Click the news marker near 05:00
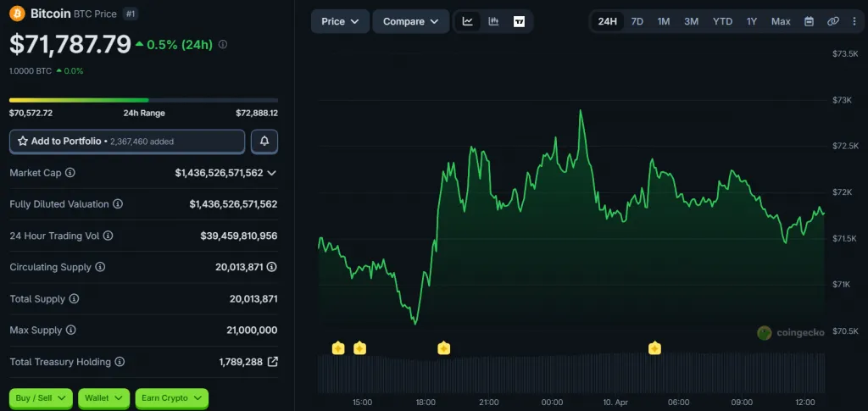This screenshot has width=868, height=411. click(x=654, y=348)
